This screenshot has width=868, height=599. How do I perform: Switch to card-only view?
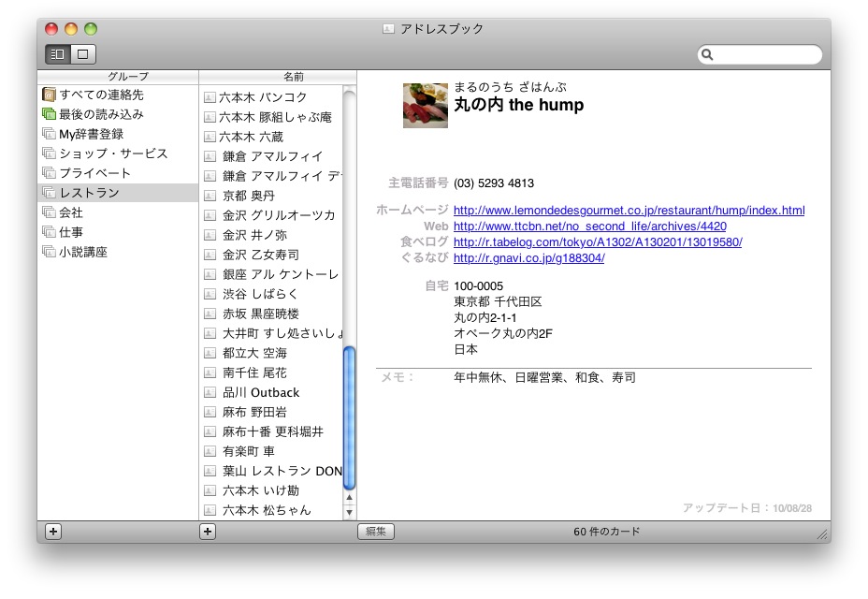click(82, 54)
